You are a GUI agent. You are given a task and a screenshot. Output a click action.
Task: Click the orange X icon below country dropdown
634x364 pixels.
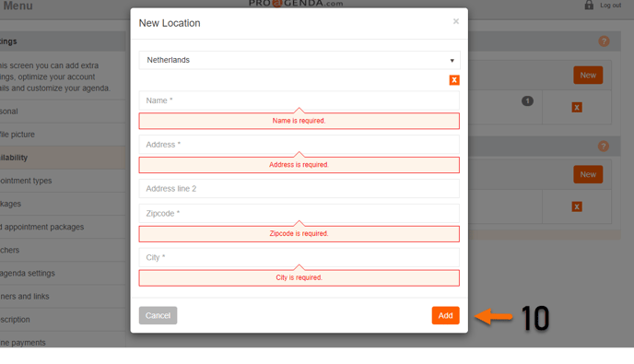click(x=454, y=80)
